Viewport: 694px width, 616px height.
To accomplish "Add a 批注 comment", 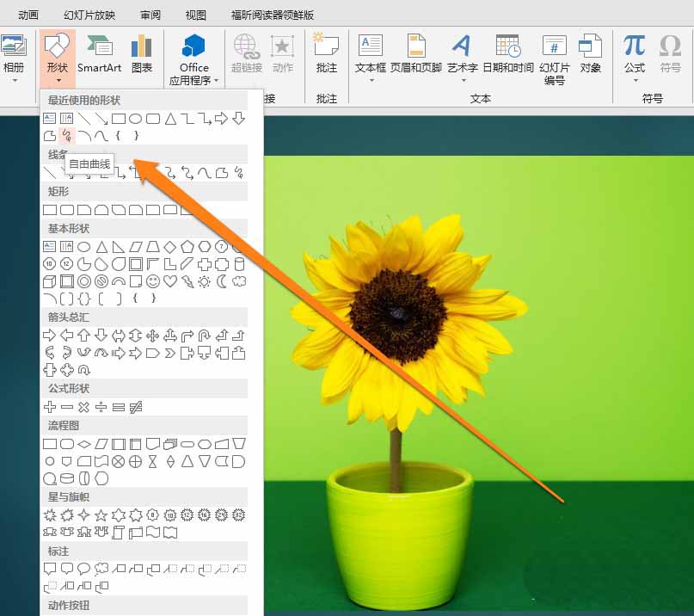I will point(327,54).
